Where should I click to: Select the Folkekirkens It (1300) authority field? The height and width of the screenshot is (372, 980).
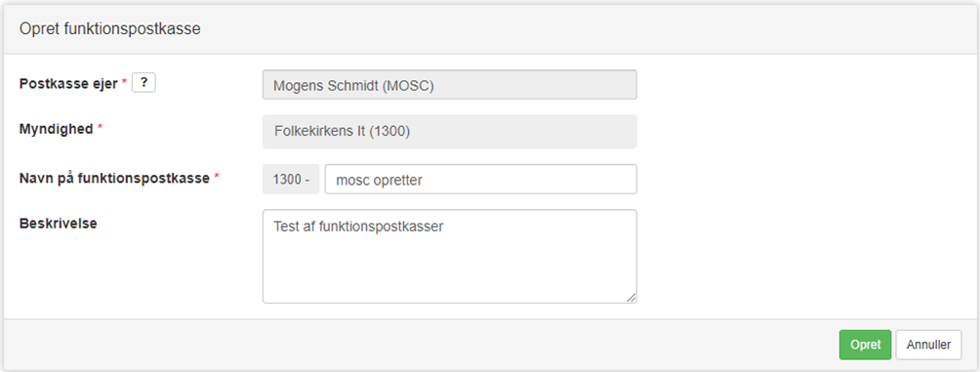[449, 131]
